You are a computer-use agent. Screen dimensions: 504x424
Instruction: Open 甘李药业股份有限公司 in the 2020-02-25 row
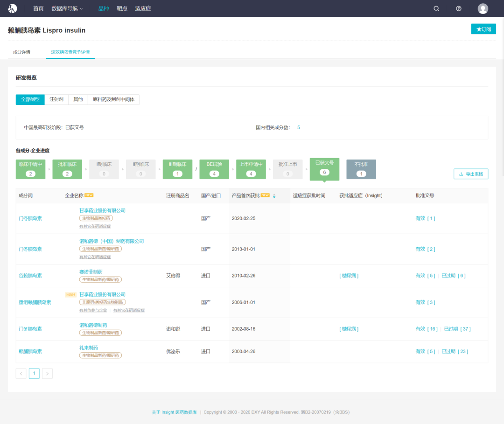pos(102,210)
